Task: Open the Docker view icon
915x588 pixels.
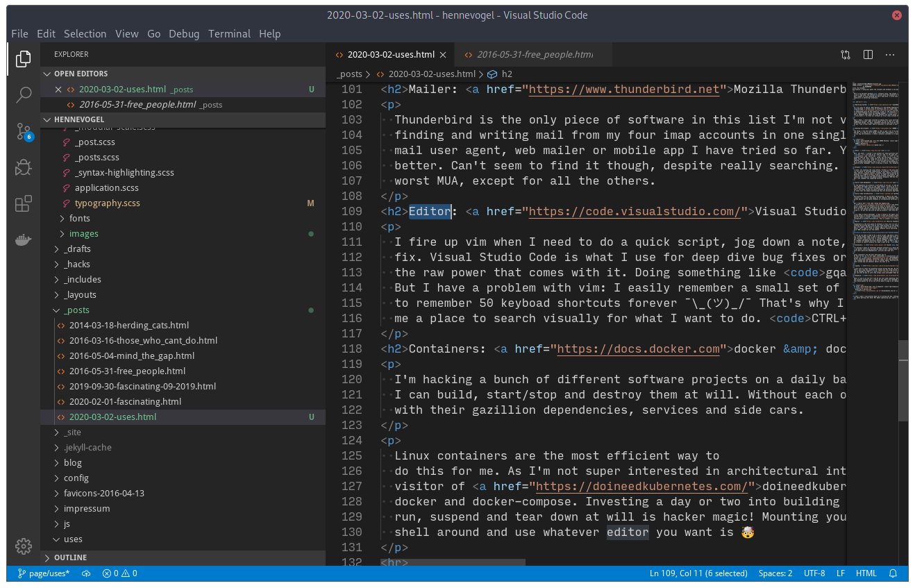Action: pos(24,240)
